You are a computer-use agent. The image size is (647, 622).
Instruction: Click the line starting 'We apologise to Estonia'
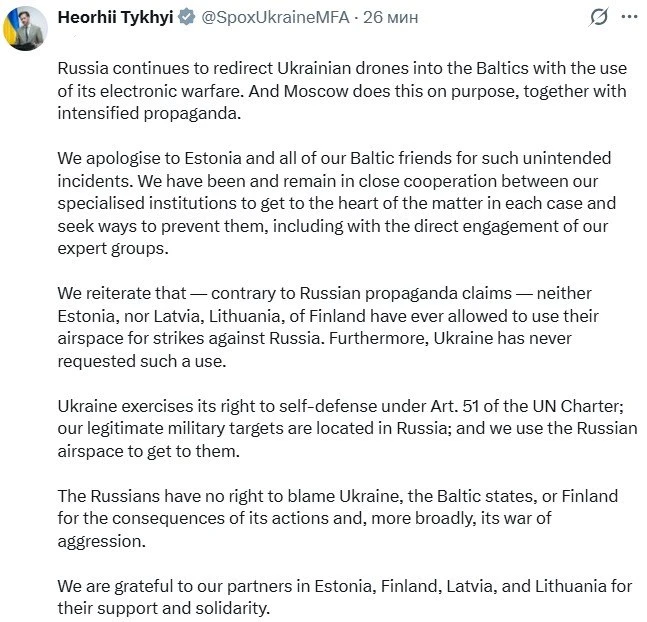click(x=334, y=158)
